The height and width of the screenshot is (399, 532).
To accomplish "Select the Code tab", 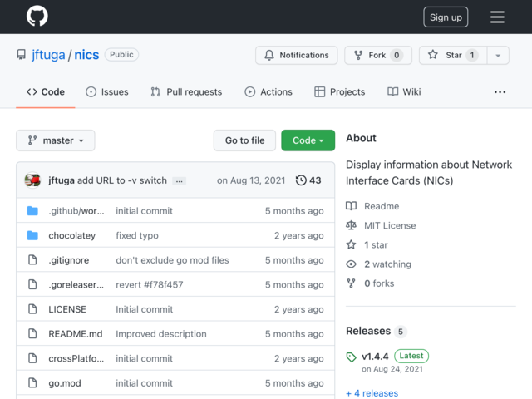I will point(46,92).
